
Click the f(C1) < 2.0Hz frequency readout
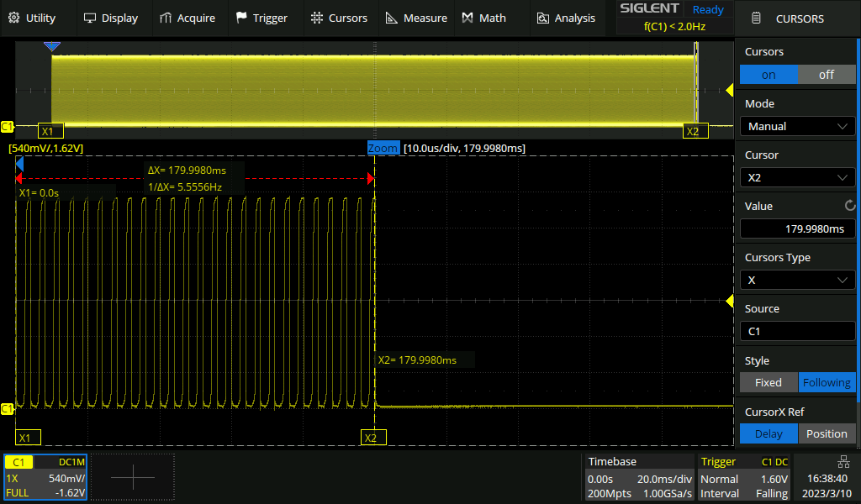pos(674,26)
